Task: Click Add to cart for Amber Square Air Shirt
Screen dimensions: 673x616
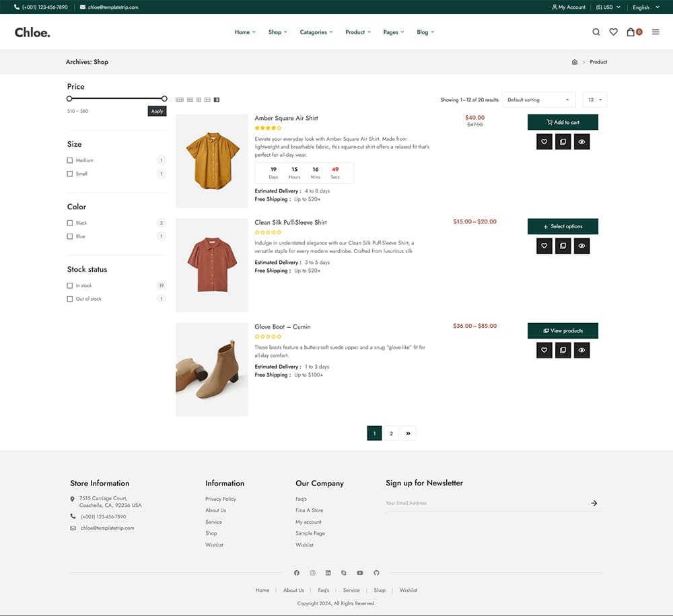Action: pyautogui.click(x=563, y=123)
